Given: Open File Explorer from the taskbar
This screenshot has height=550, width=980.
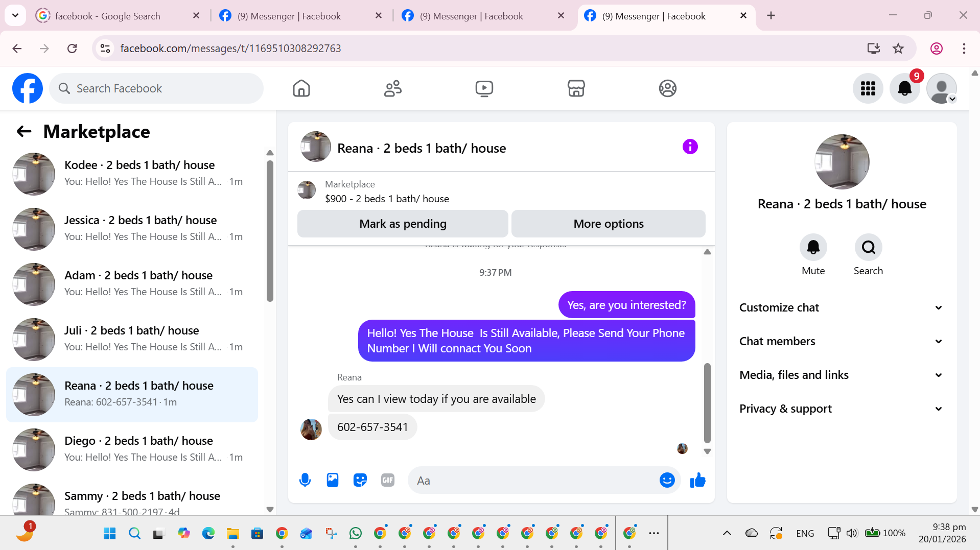Looking at the screenshot, I should 233,534.
